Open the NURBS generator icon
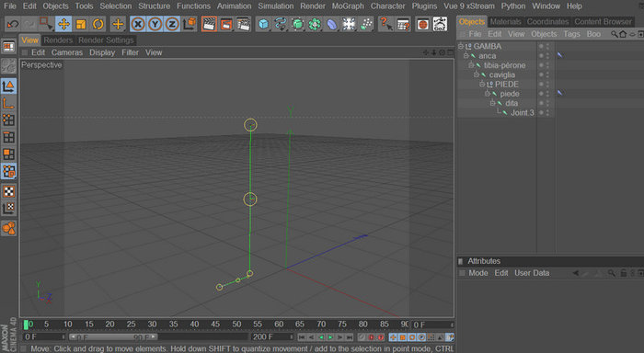 (x=298, y=24)
